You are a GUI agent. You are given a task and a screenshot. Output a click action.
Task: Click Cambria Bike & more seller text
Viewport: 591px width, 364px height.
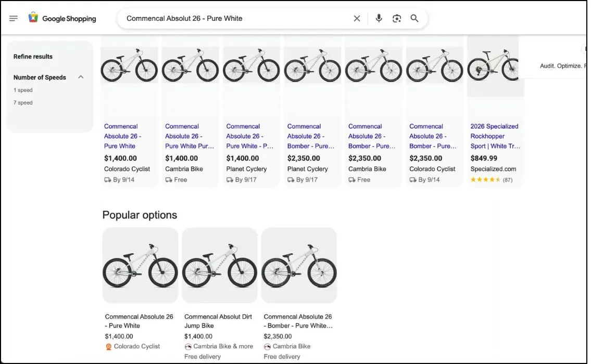click(223, 346)
